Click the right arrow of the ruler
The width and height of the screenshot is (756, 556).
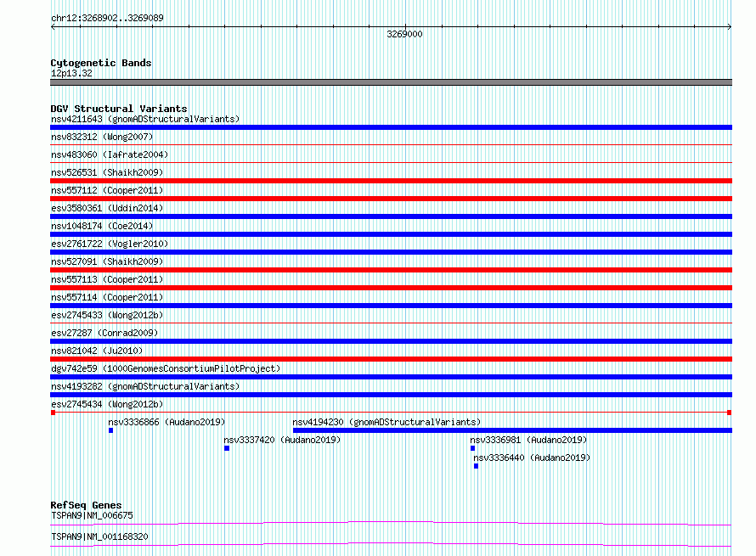[729, 27]
